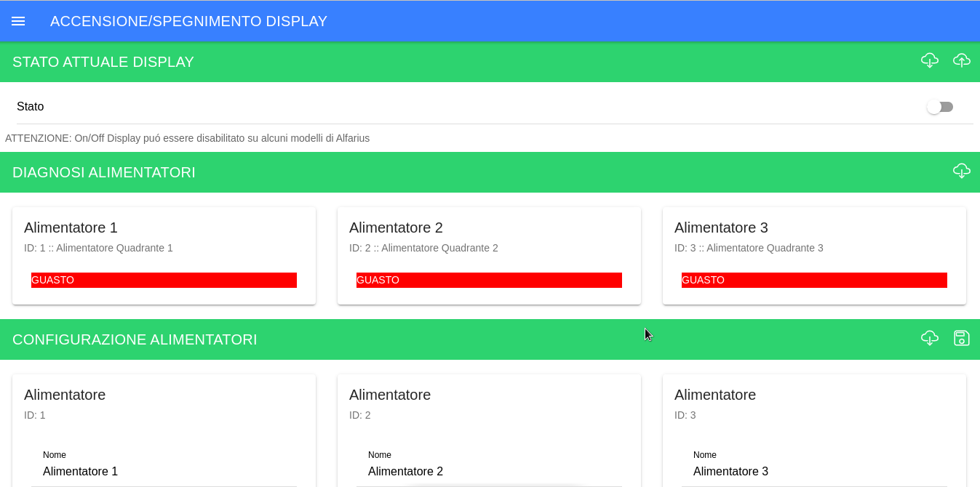The height and width of the screenshot is (487, 980).
Task: Click the Alimentatore 2 diagnosis card title
Action: [396, 228]
